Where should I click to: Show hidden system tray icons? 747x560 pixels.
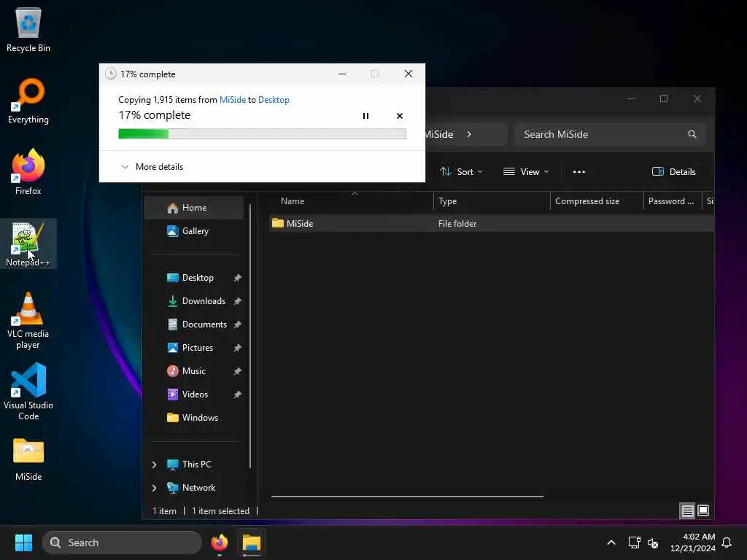611,542
